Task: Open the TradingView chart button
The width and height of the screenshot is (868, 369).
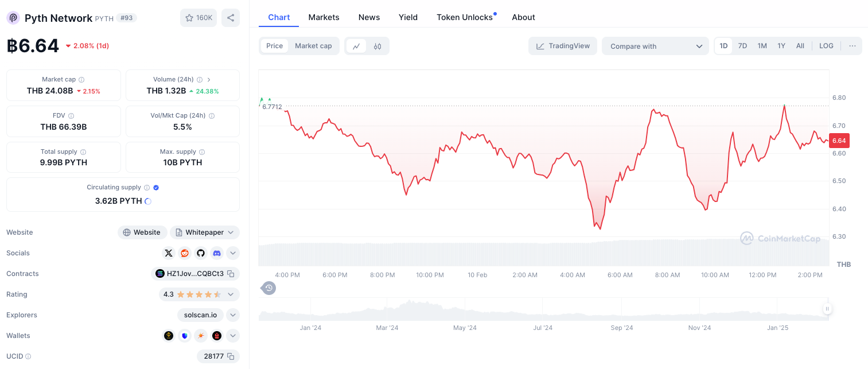Action: click(x=563, y=46)
